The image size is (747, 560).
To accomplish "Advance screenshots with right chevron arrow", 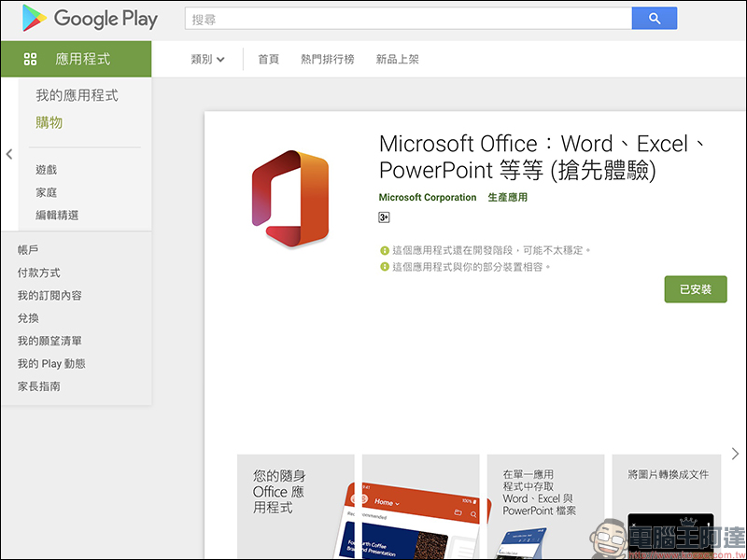I will pos(735,454).
